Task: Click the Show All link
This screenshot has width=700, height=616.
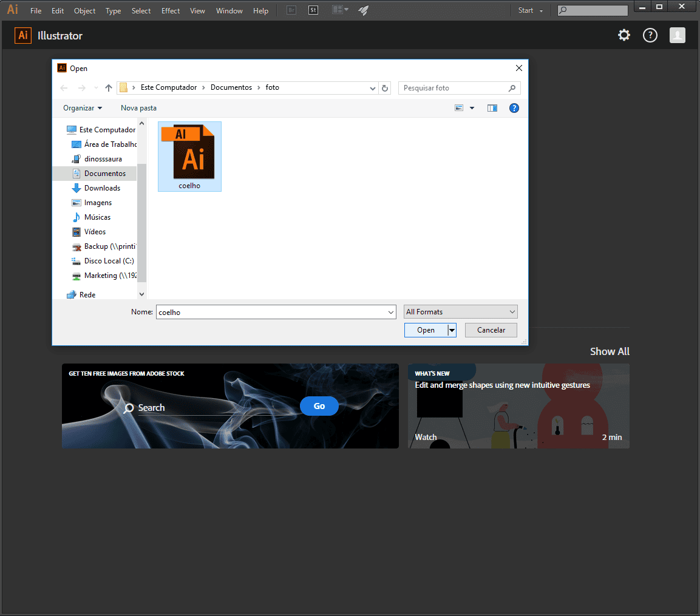Action: click(610, 352)
